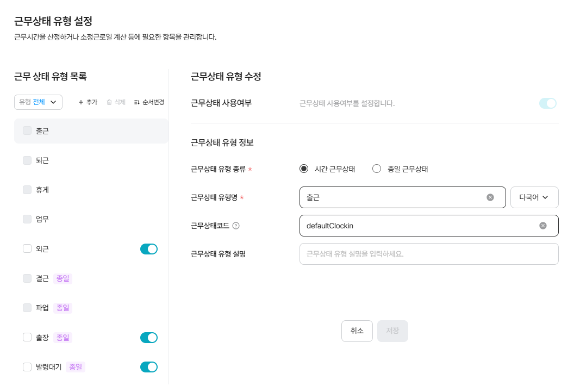Tick the 출장 checkbox

[27, 338]
